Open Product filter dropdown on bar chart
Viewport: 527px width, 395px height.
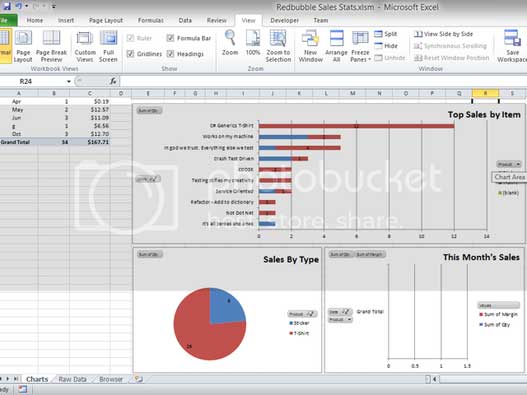(x=509, y=164)
